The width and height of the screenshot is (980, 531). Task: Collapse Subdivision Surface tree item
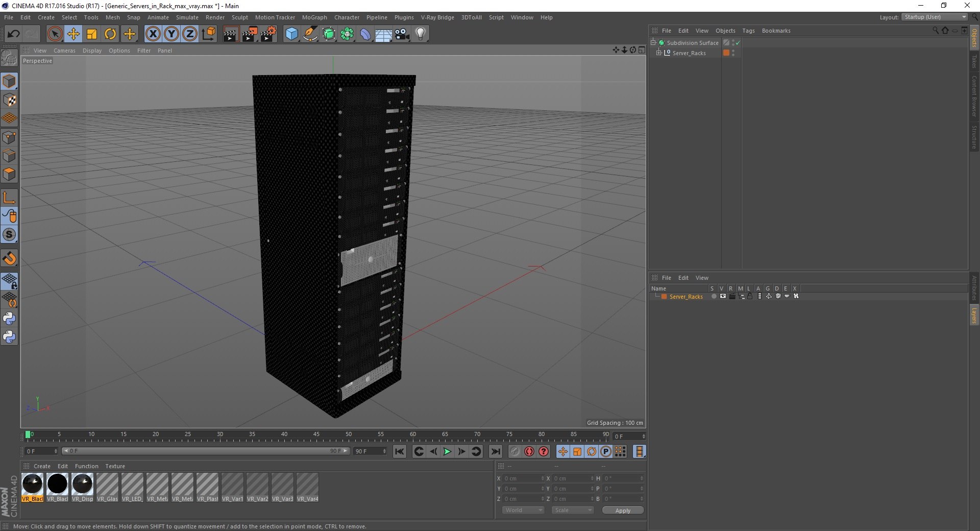pyautogui.click(x=653, y=42)
